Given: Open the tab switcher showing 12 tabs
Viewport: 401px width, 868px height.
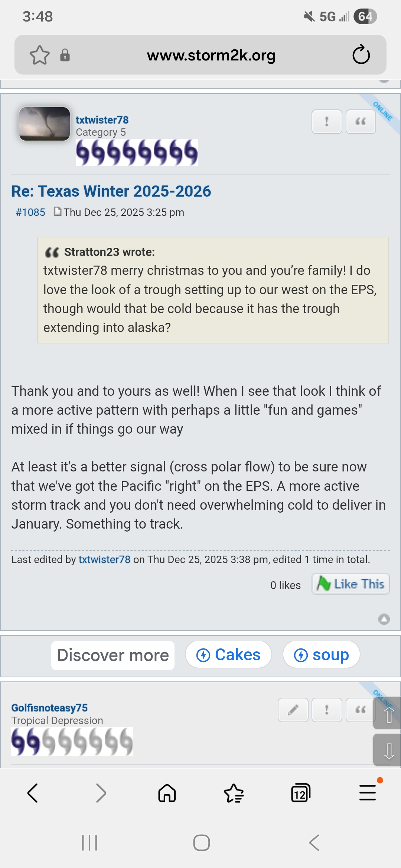Looking at the screenshot, I should [x=300, y=793].
